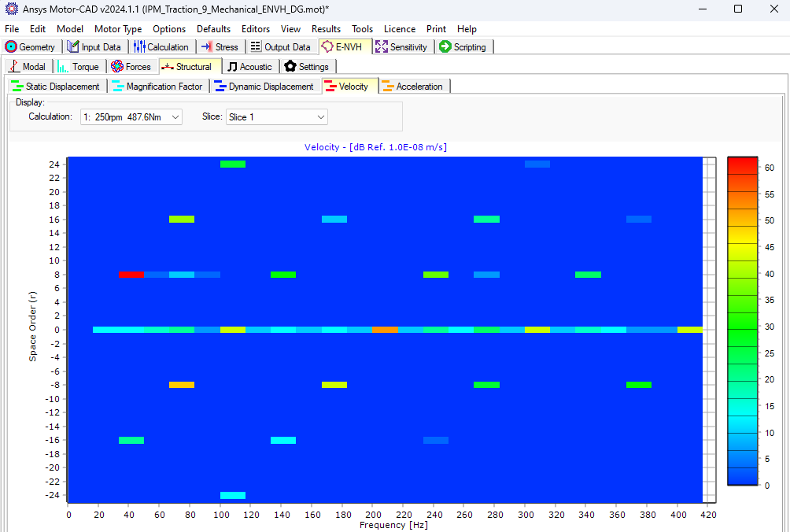Screen dimensions: 790x532
Task: Select the Modal tab icon
Action: pyautogui.click(x=12, y=66)
